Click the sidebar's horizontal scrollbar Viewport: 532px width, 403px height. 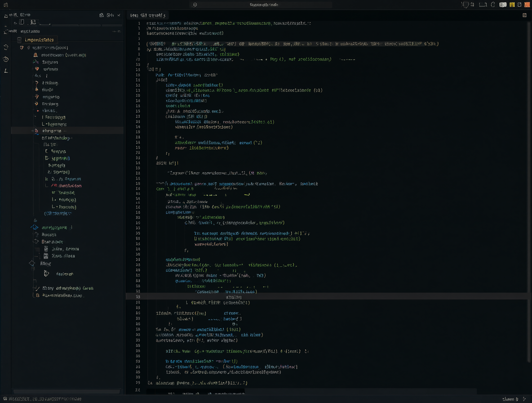(66, 391)
